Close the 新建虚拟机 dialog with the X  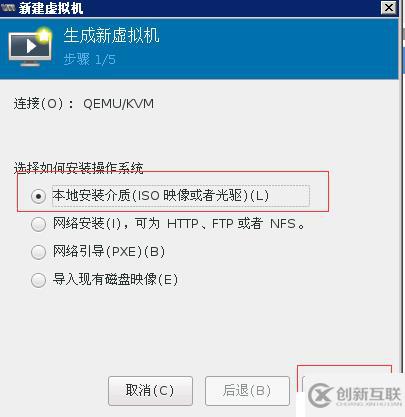pyautogui.click(x=389, y=7)
